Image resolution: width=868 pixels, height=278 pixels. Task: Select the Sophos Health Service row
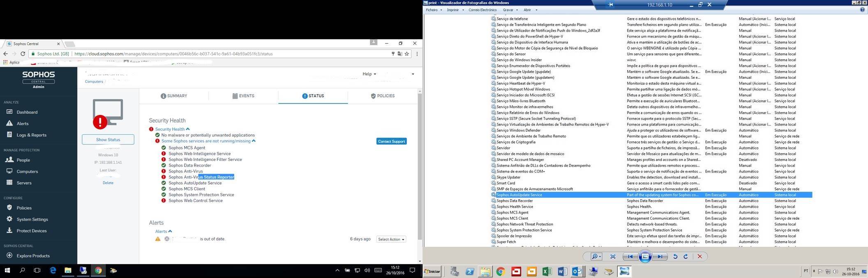click(651, 207)
